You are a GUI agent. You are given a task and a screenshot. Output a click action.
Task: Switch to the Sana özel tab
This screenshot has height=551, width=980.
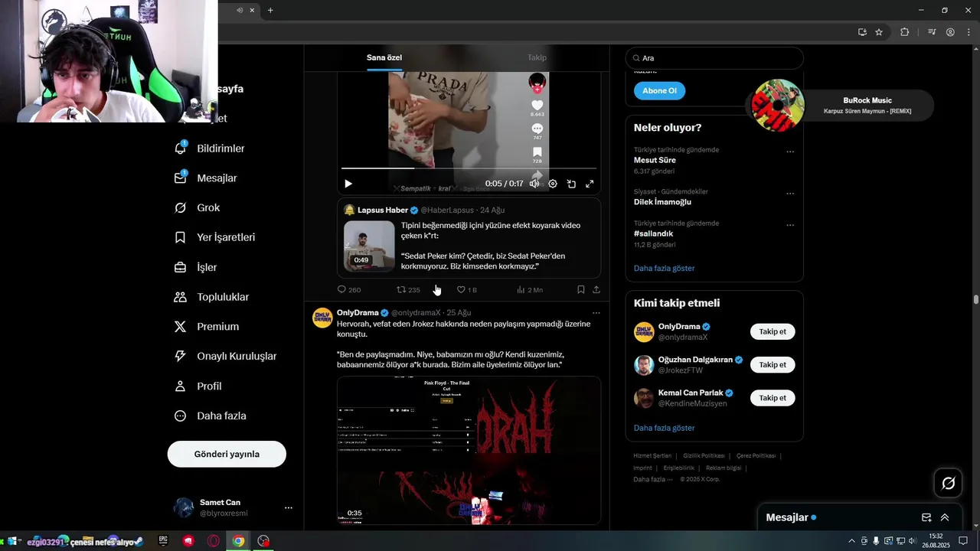(384, 57)
